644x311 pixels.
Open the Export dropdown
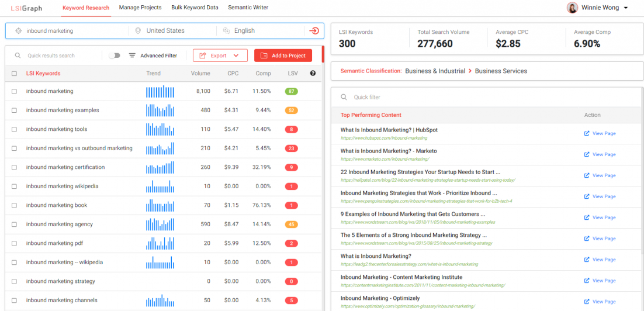220,56
